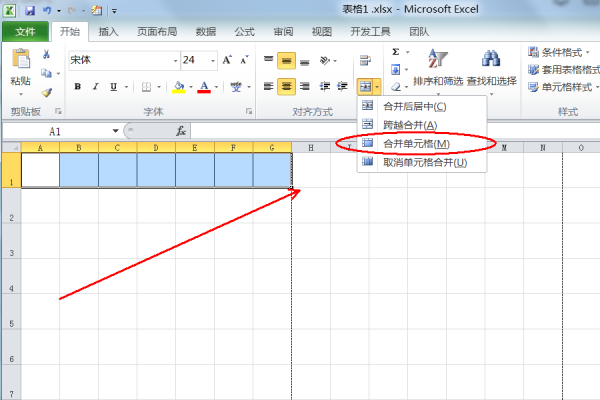Click the yellow fill color bucket
Image resolution: width=600 pixels, height=400 pixels.
179,87
